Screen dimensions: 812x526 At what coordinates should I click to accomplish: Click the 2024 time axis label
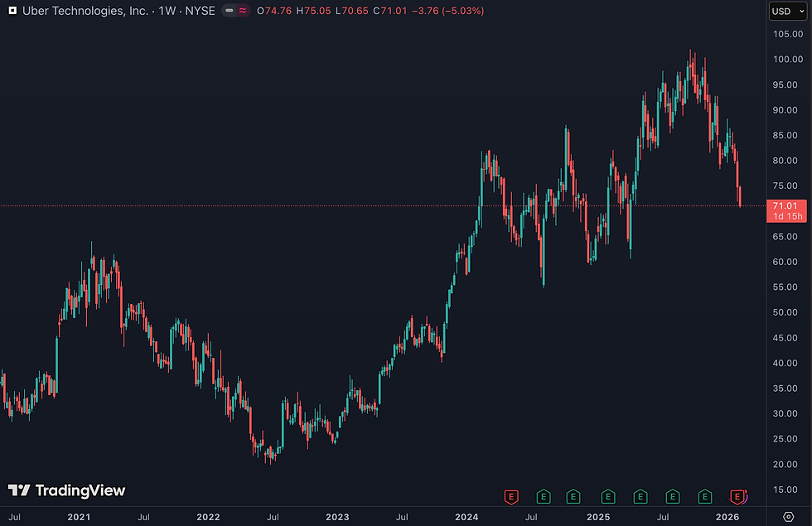[466, 517]
